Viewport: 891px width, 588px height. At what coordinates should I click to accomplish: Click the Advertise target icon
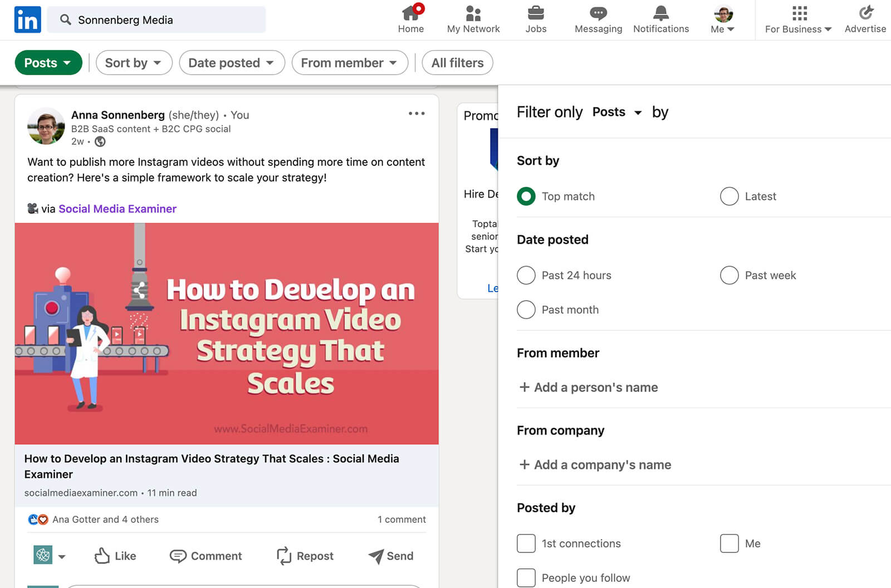(865, 12)
